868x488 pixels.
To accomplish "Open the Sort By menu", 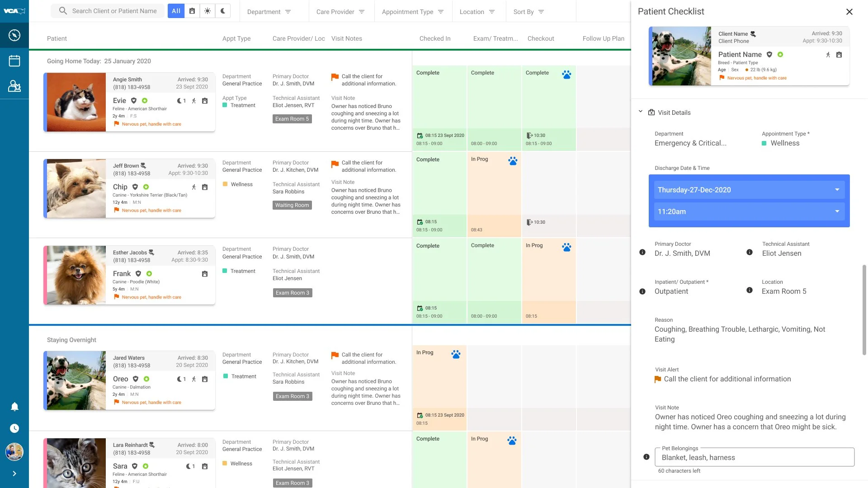I will [528, 12].
